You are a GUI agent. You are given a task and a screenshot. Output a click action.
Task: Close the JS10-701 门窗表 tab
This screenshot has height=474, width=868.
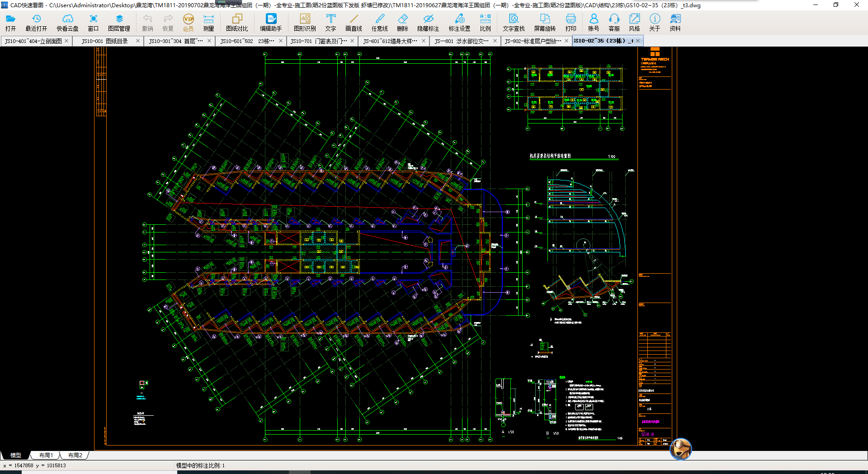coord(352,41)
